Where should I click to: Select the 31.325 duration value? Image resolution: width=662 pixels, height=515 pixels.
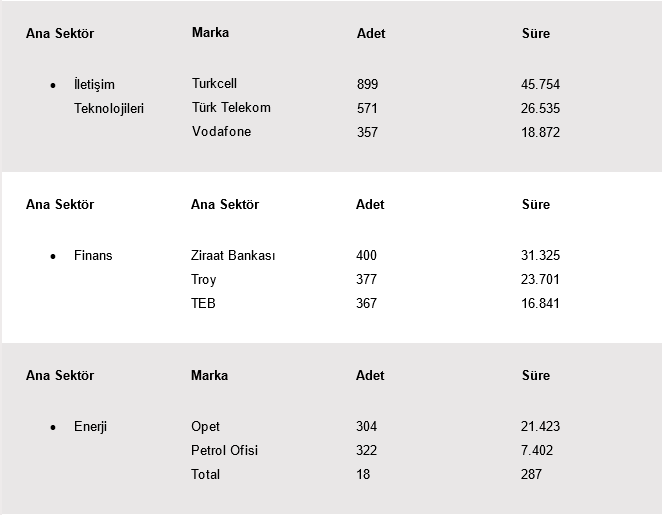coord(540,255)
